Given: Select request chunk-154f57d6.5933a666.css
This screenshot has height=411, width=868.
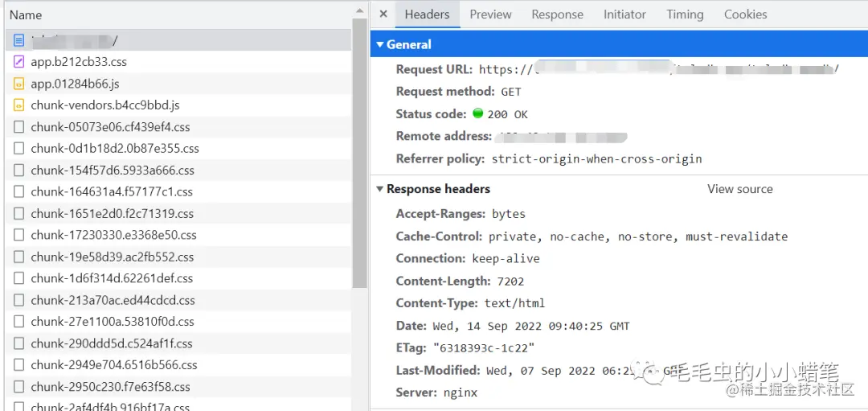Looking at the screenshot, I should [178, 170].
